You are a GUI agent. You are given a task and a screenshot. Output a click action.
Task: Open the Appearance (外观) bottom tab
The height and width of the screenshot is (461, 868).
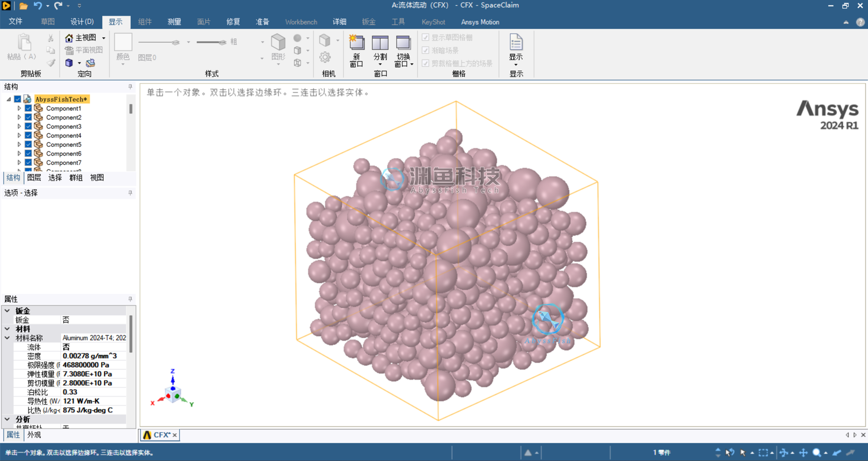tap(34, 435)
